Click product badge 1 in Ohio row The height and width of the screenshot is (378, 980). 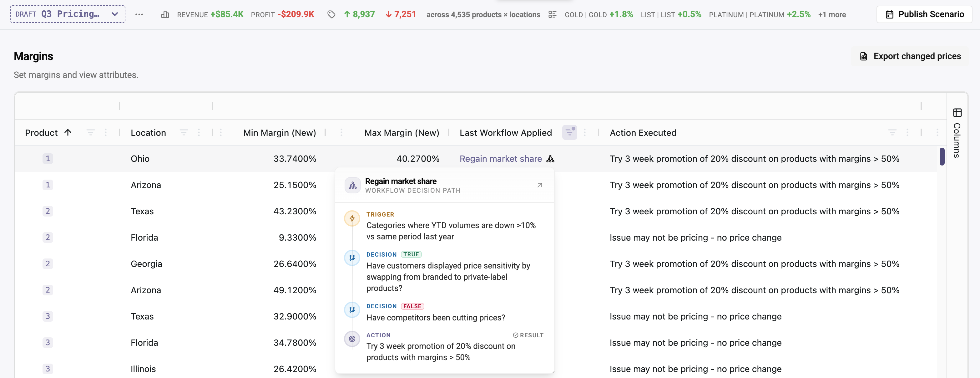point(48,158)
